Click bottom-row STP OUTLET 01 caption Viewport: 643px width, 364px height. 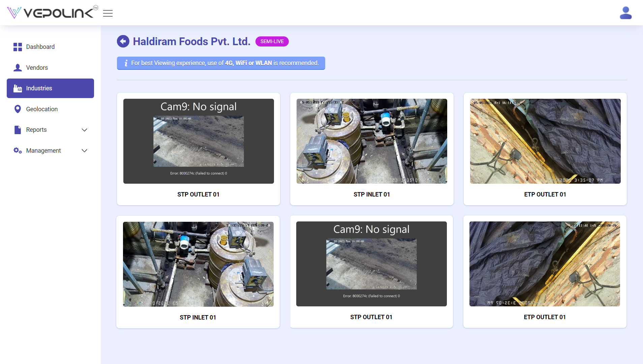pyautogui.click(x=371, y=317)
